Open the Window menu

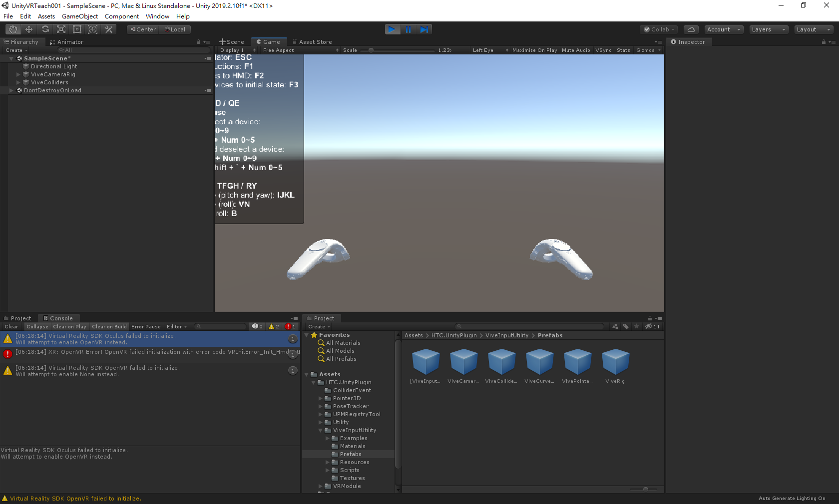[157, 16]
